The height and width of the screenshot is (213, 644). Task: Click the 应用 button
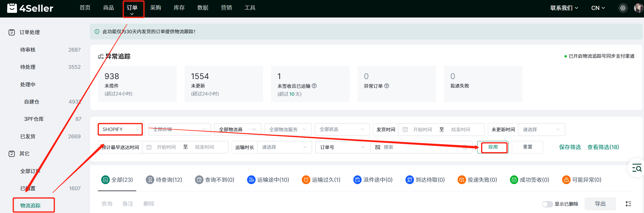[493, 147]
